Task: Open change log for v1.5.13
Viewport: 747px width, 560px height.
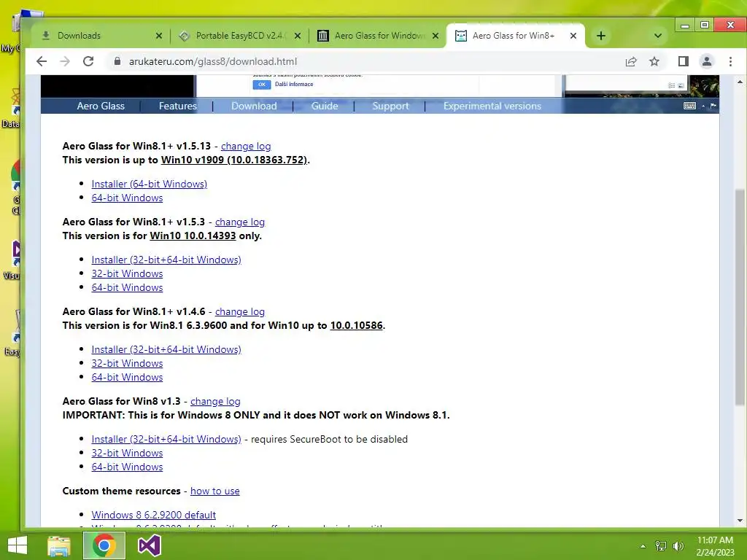Action: coord(246,146)
